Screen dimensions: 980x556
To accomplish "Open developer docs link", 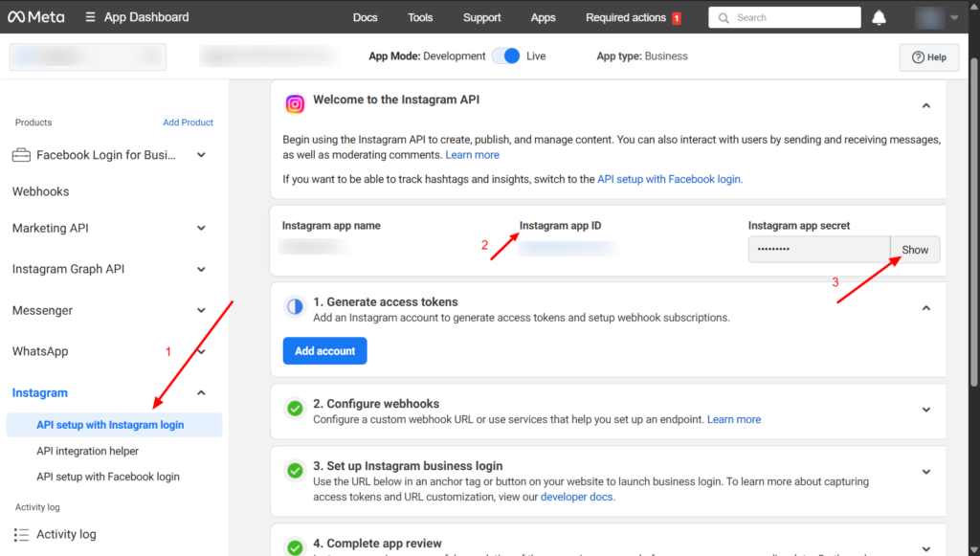I will [x=577, y=497].
